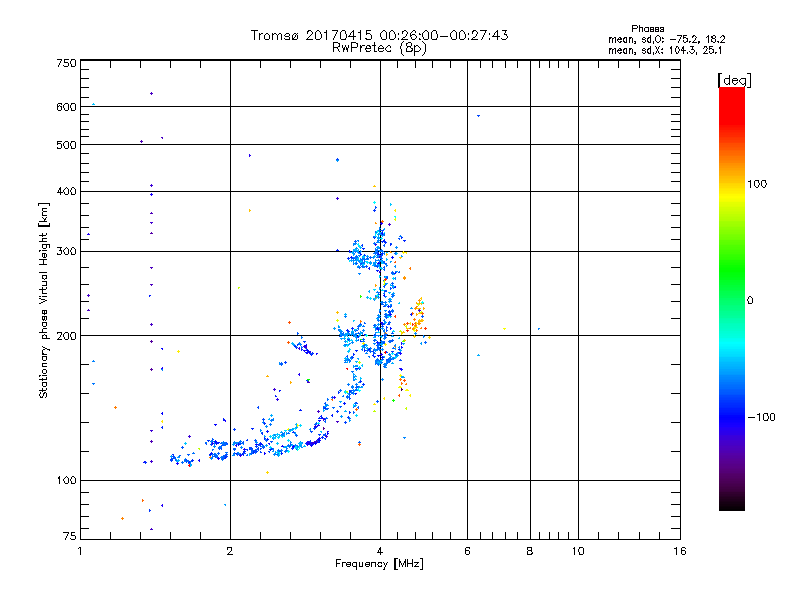Click y-axis tick label '400'
The width and height of the screenshot is (800, 600).
[x=66, y=191]
